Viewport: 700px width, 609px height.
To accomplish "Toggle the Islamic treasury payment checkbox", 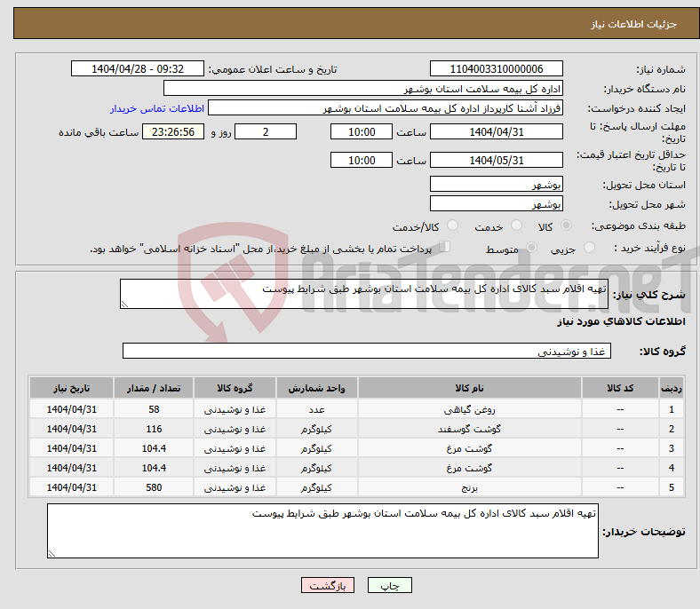I will (445, 247).
